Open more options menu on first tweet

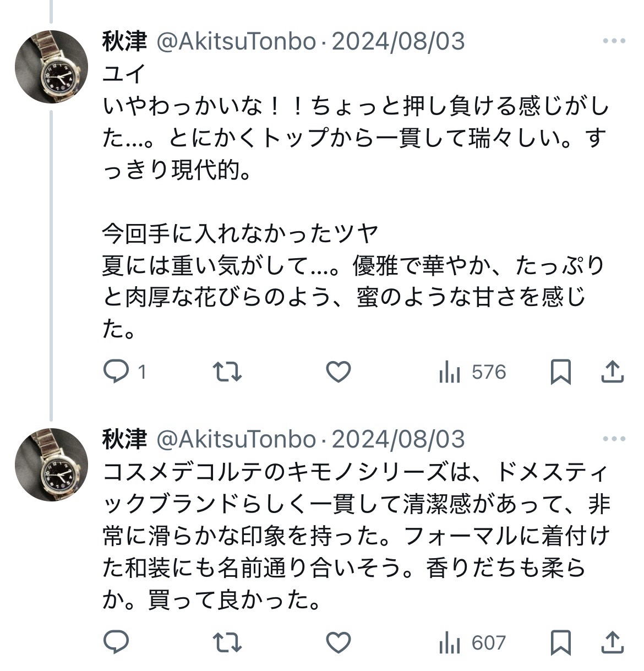[614, 41]
